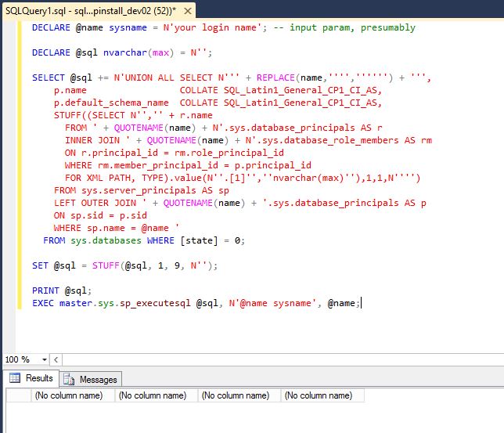This screenshot has width=504, height=433.
Task: Close the SQLQuery1.sql tab
Action: coord(188,11)
